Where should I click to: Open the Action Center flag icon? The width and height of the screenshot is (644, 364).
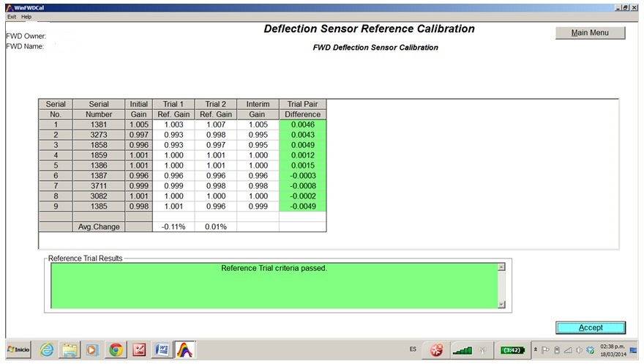(x=545, y=350)
